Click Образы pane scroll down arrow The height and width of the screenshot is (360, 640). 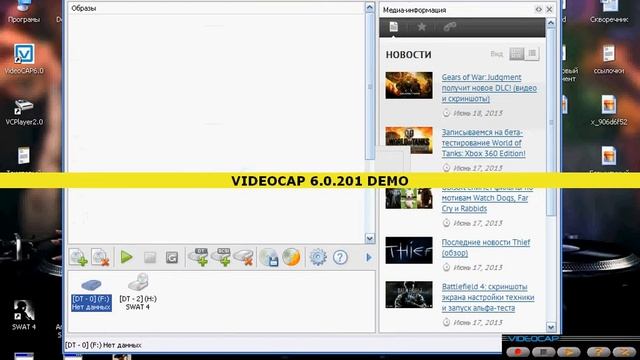(369, 238)
